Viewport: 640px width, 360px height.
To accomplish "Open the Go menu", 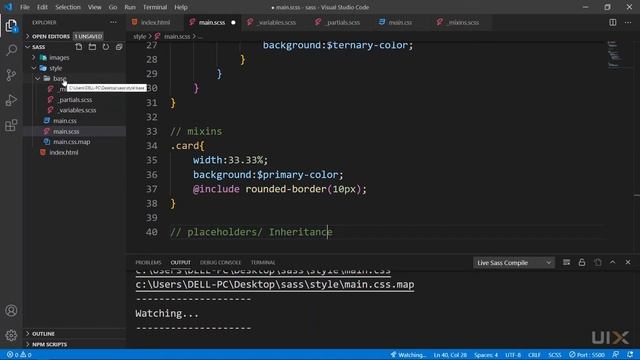I will (113, 7).
